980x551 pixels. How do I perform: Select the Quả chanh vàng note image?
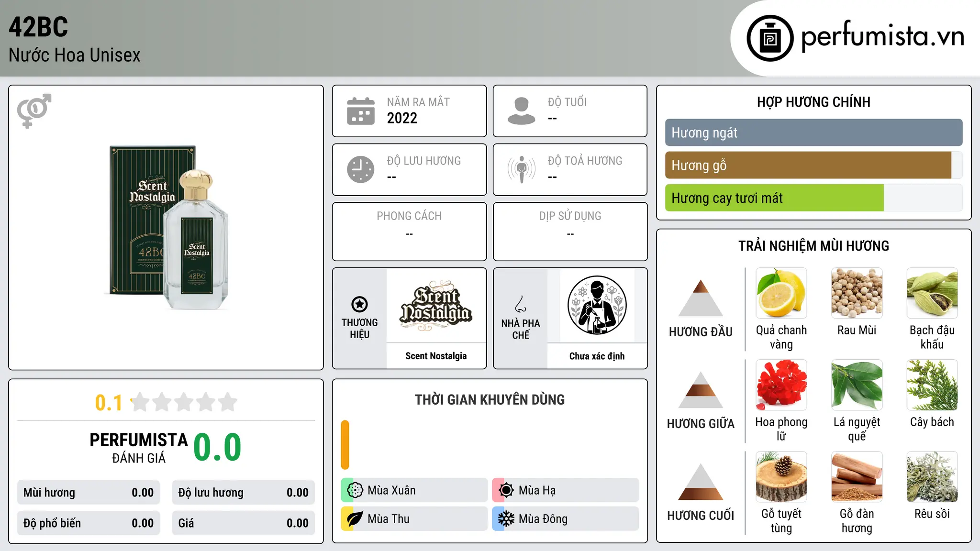click(781, 293)
